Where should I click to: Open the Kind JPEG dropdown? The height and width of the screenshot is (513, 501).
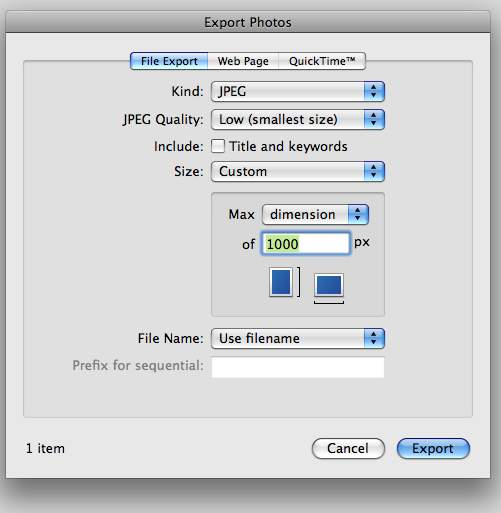click(298, 91)
